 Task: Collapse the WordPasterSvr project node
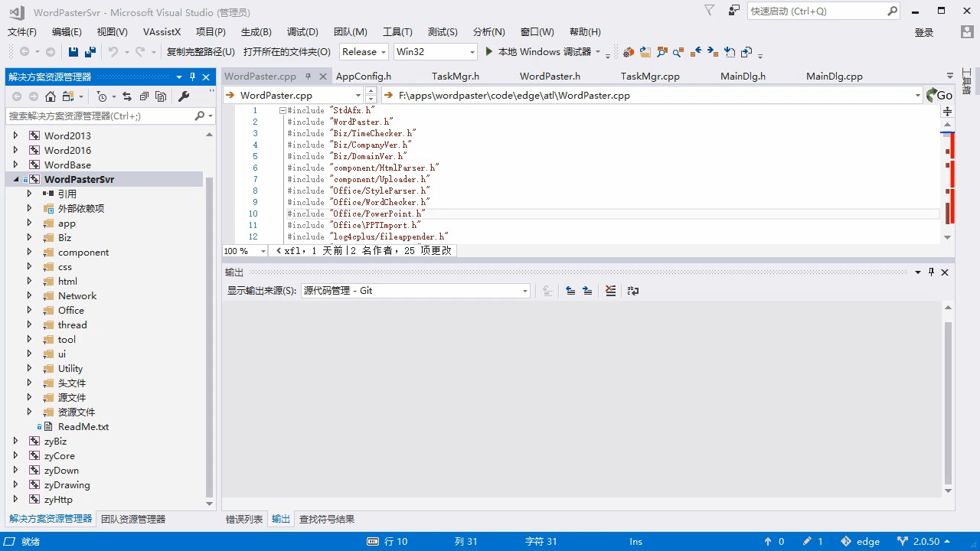point(16,180)
